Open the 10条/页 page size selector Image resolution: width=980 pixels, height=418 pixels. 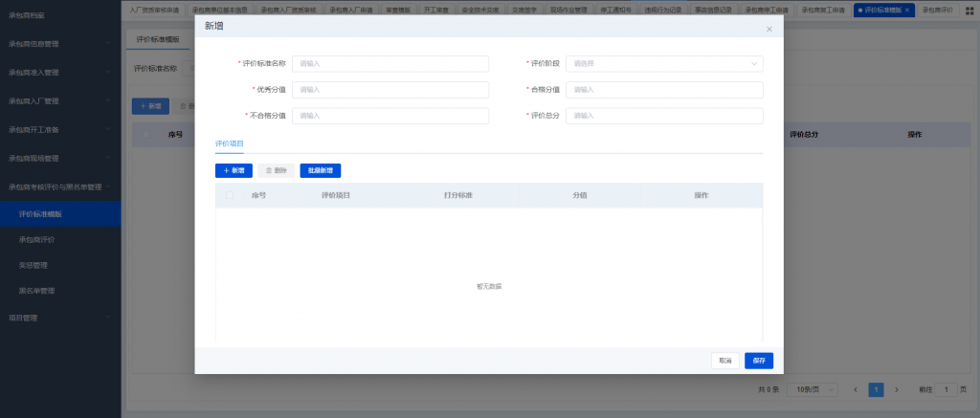point(816,389)
